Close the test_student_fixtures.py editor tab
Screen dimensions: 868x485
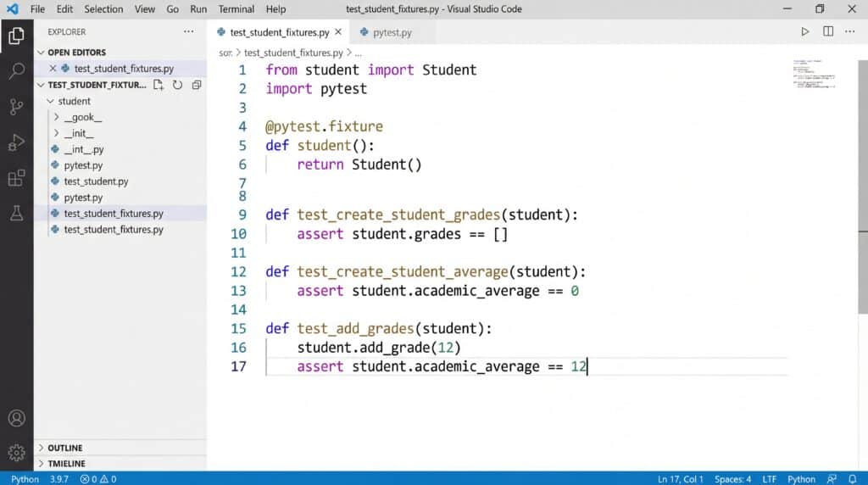click(338, 32)
